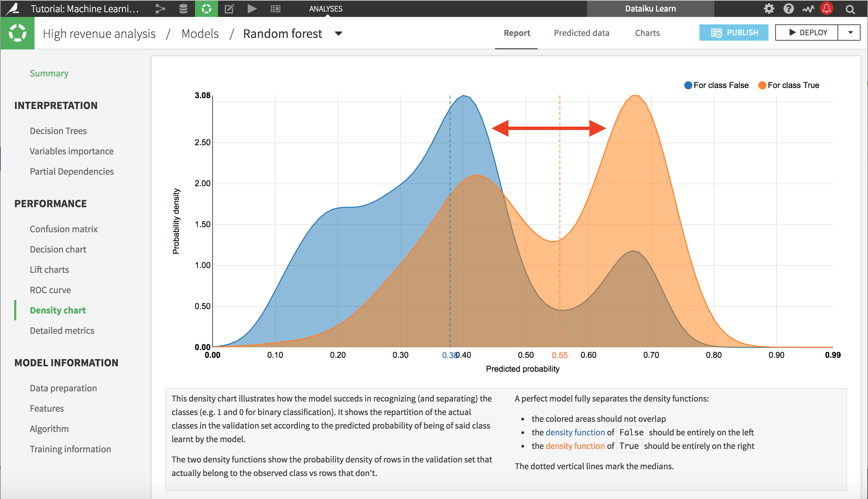Open the administration gear settings
Image resolution: width=868 pixels, height=499 pixels.
click(768, 9)
